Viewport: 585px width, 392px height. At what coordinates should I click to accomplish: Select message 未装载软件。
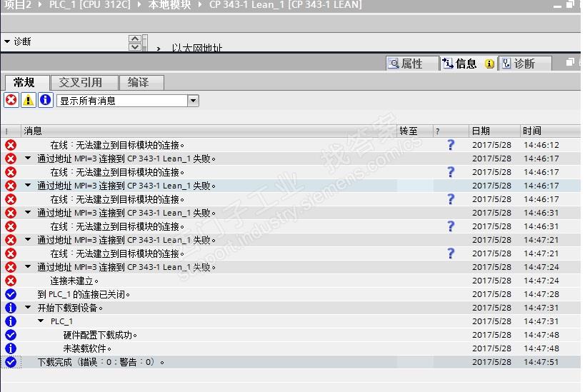(87, 348)
